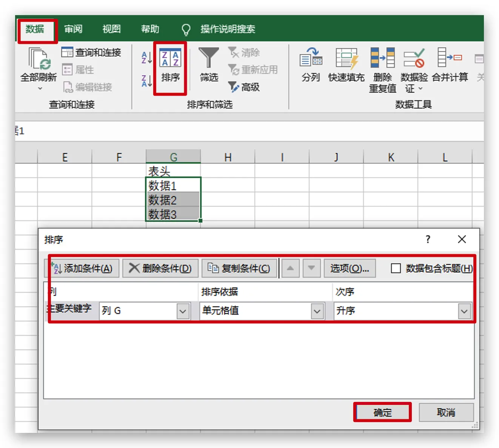Viewport: 499px width, 448px height.
Task: Select the 数据3 cell
Action: pyautogui.click(x=173, y=214)
